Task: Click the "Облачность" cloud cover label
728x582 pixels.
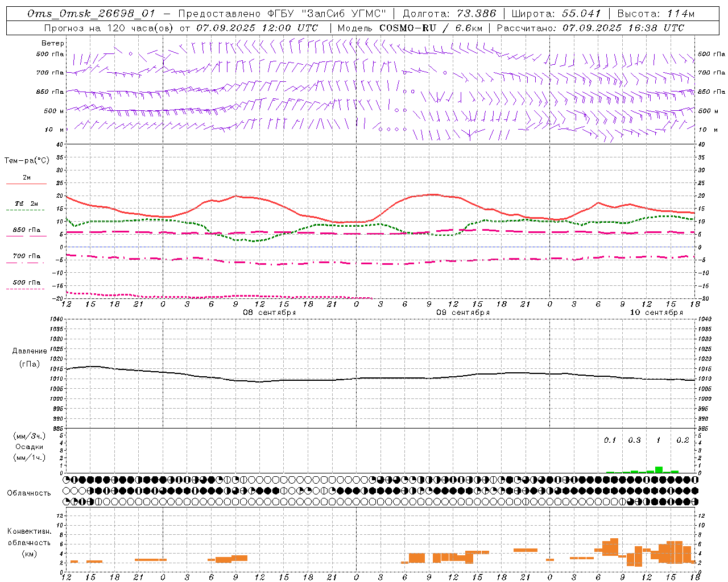Action: pos(29,493)
